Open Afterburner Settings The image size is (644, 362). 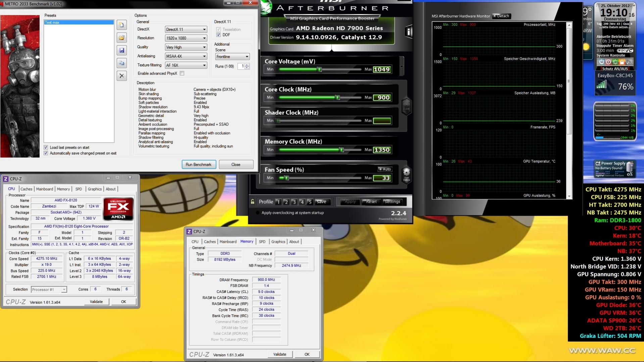point(392,202)
